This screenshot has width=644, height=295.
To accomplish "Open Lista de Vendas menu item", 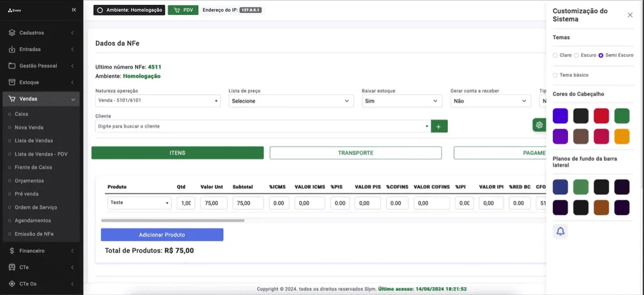I will [34, 140].
